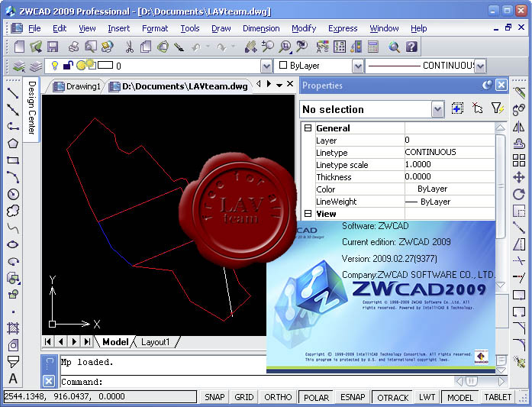532x407 pixels.
Task: Open the layer list dropdown
Action: (x=266, y=66)
